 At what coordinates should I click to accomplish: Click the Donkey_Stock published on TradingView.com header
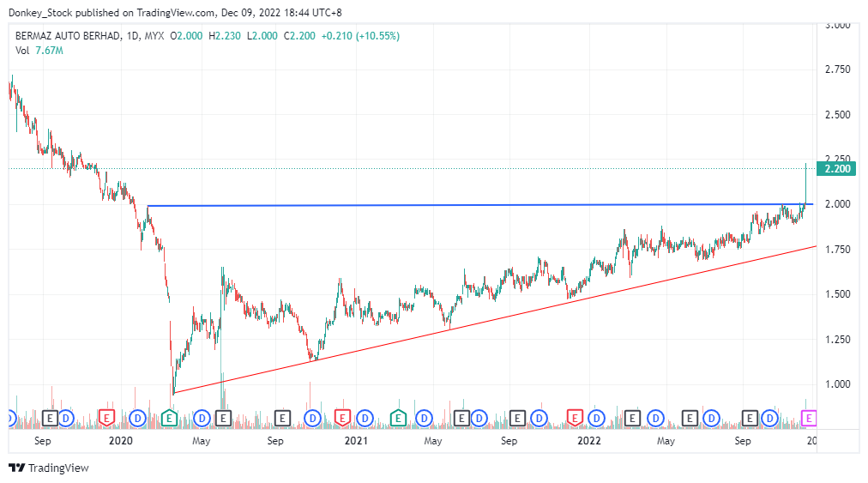(175, 12)
